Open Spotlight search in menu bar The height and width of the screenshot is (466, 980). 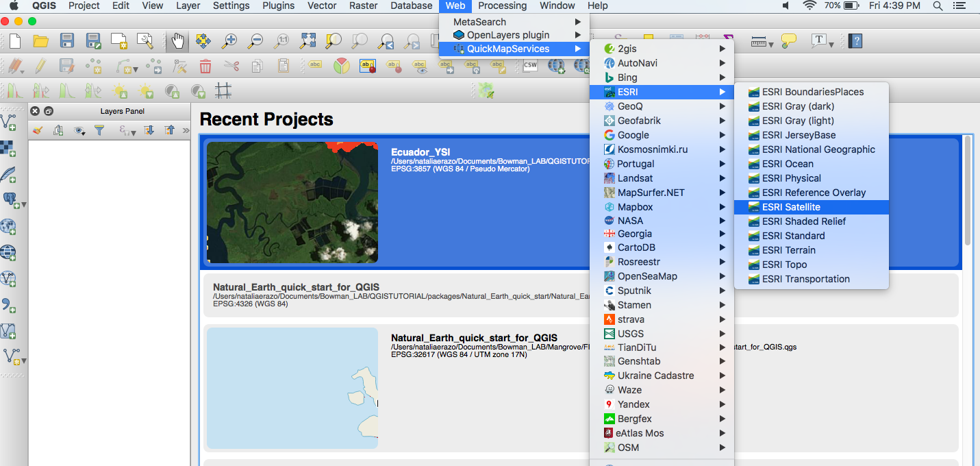click(937, 5)
